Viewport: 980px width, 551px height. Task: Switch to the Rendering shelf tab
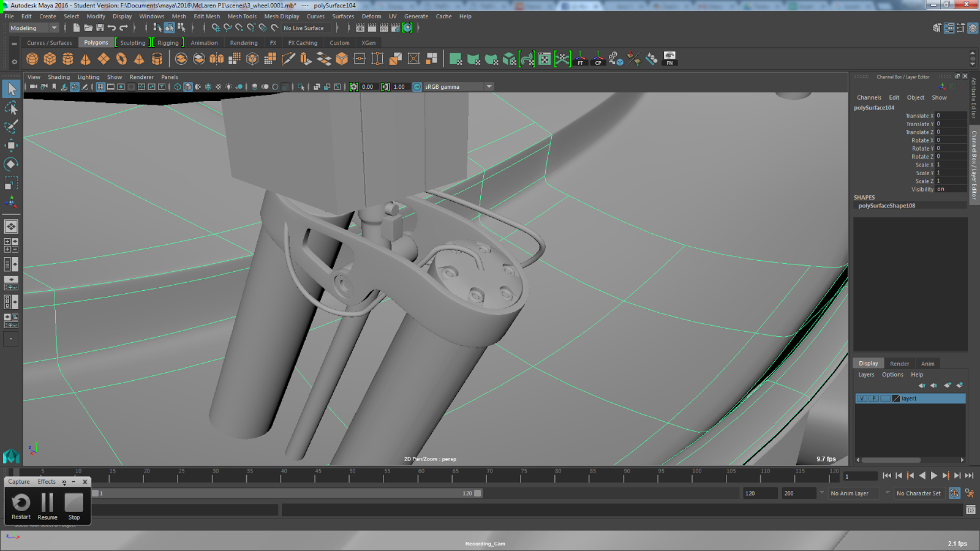click(243, 43)
